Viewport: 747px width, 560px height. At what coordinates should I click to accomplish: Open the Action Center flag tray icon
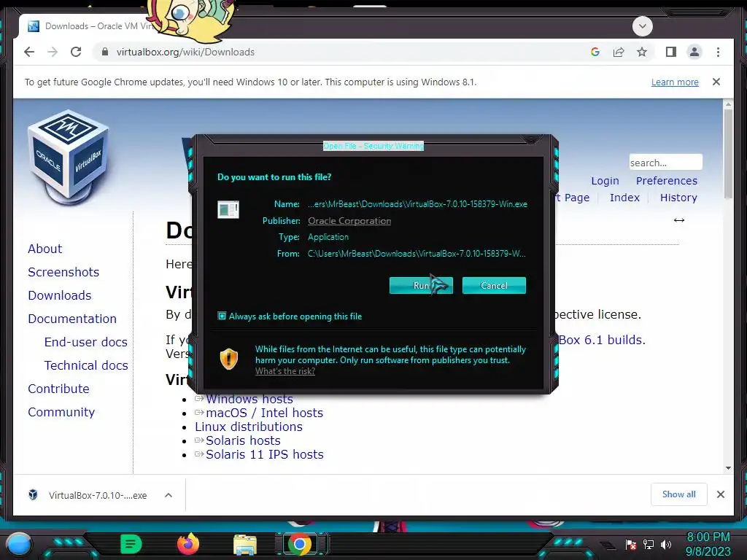click(x=631, y=544)
